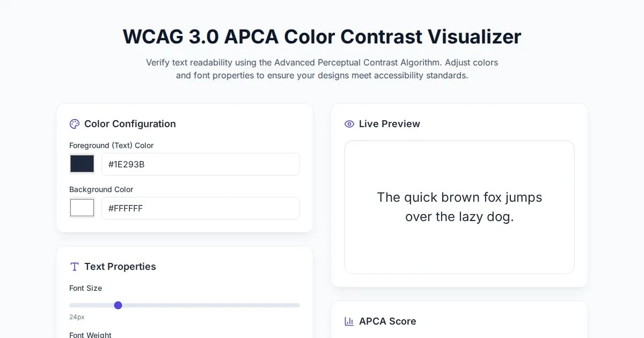Focus the foreground hex field showing #1E293B
Viewport: 644px width, 338px height.
[x=200, y=164]
